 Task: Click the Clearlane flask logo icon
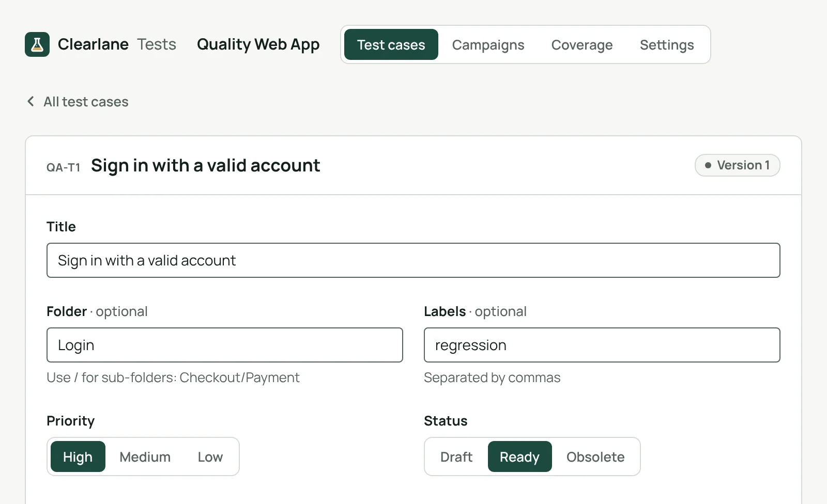[37, 44]
